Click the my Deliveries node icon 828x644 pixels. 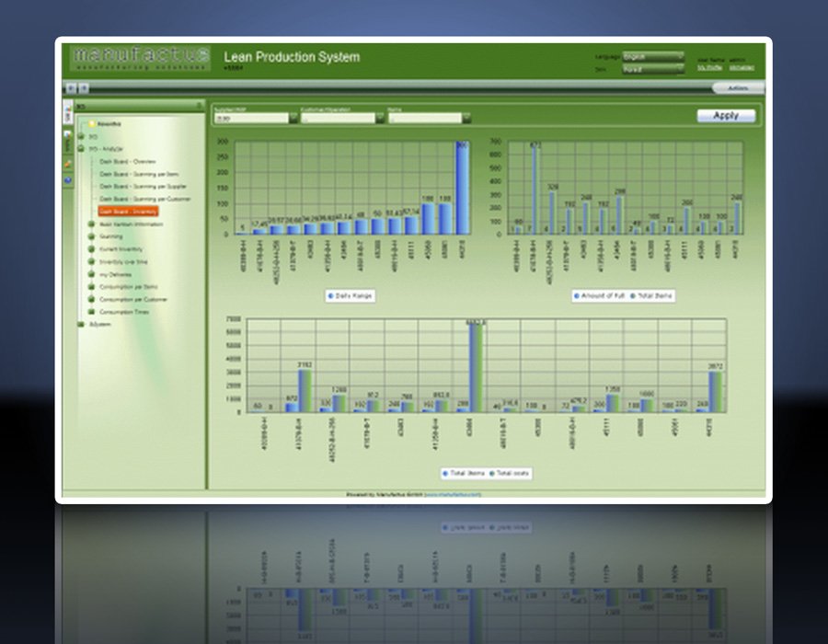91,274
